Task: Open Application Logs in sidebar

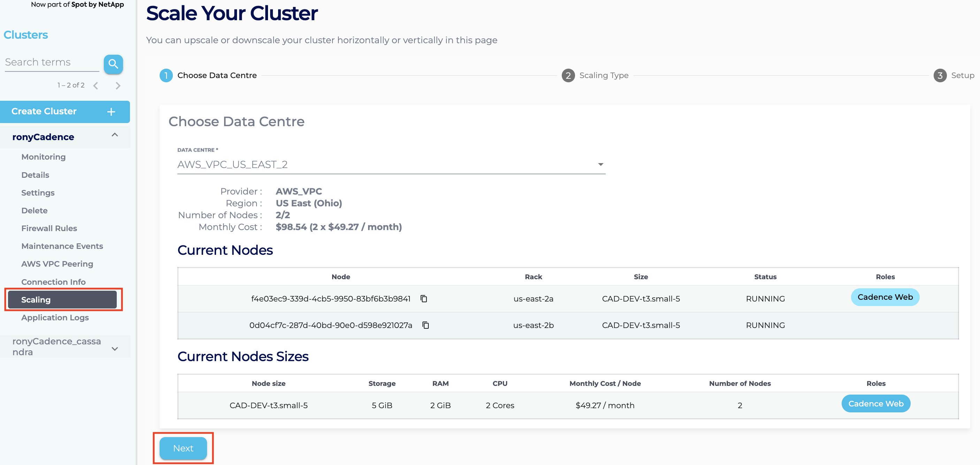Action: pyautogui.click(x=55, y=317)
